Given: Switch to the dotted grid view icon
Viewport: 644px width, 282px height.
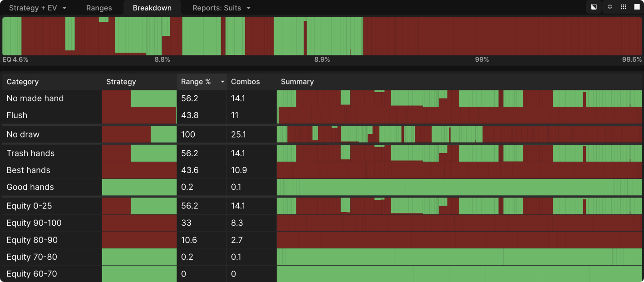Looking at the screenshot, I should tap(624, 7).
